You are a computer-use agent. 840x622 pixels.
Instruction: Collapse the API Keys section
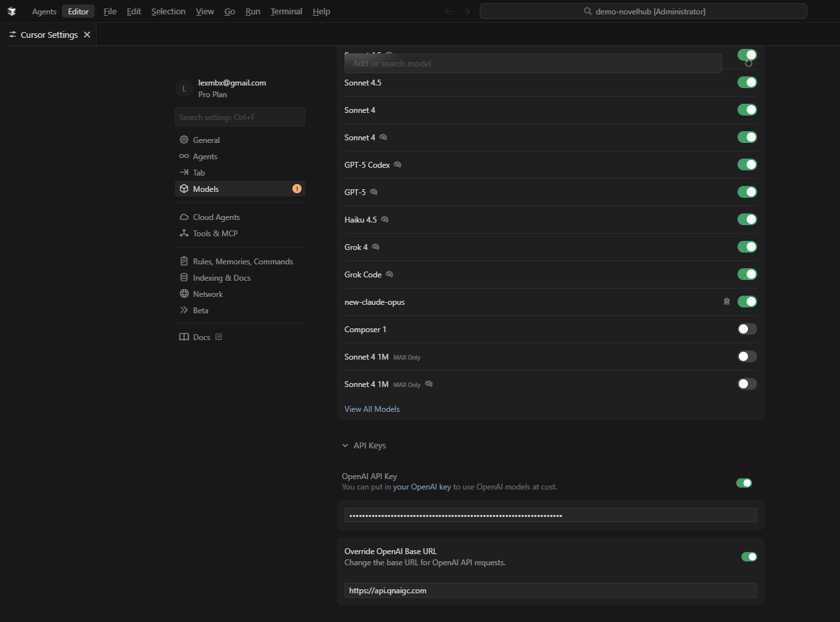[345, 446]
